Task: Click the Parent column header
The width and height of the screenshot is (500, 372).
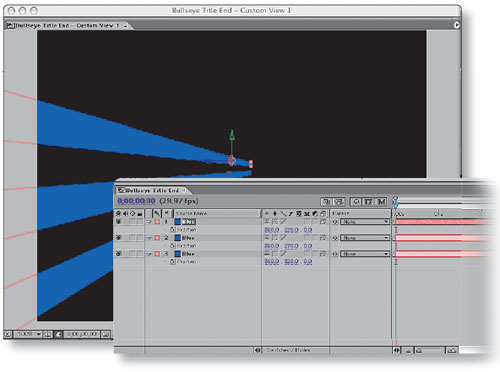Action: [360, 213]
